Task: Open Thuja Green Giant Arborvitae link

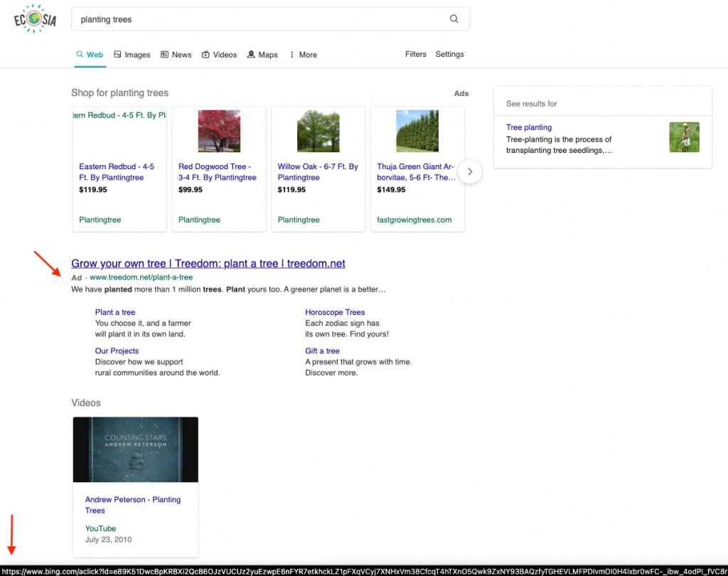Action: coord(416,172)
